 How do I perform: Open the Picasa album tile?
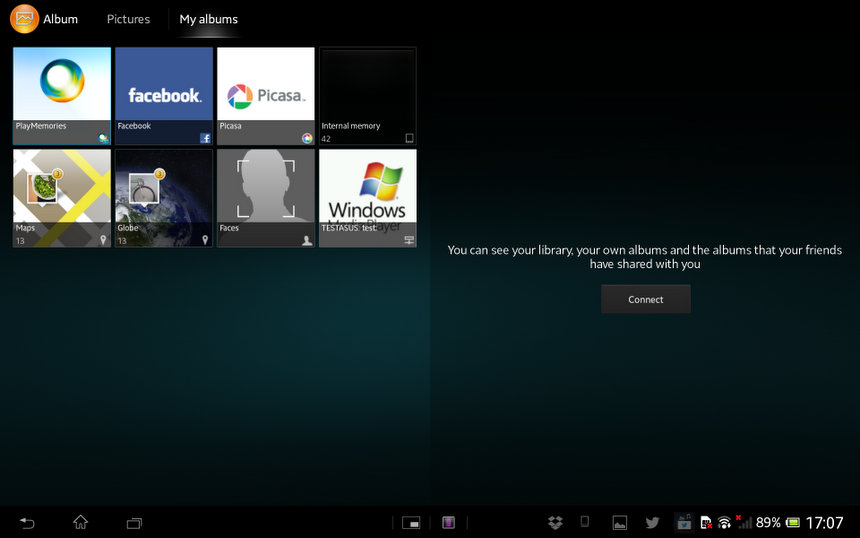266,96
